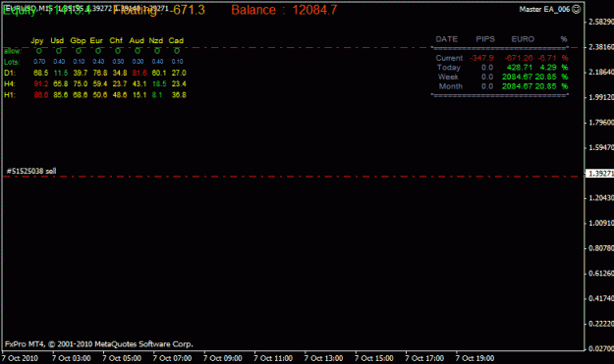The height and width of the screenshot is (364, 614).
Task: Select the Aud column header
Action: 137,40
